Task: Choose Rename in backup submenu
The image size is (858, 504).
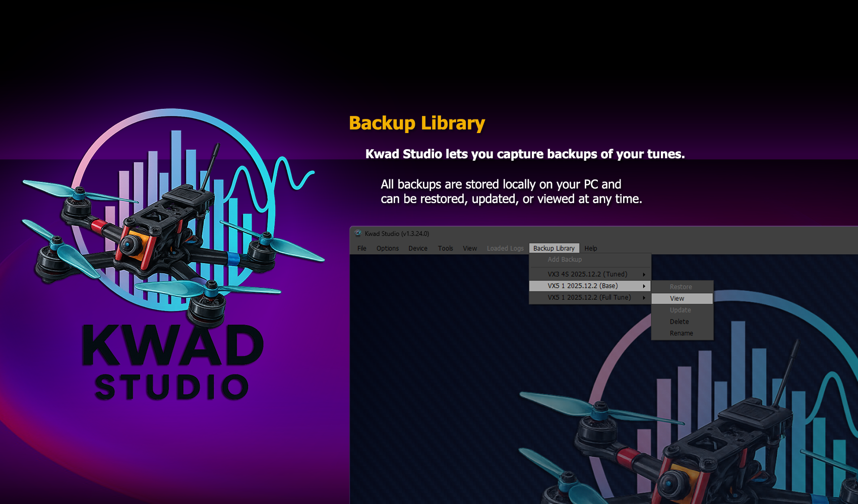Action: (x=682, y=333)
